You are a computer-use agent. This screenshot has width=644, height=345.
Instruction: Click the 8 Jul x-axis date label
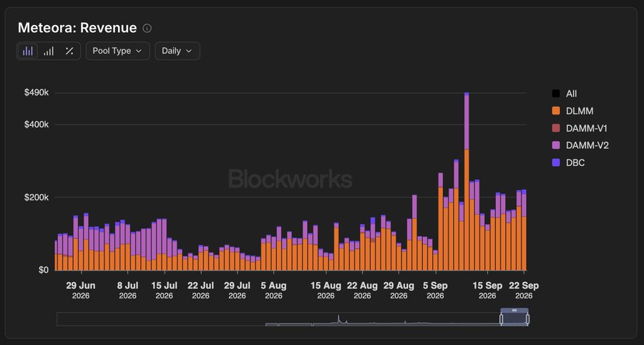click(128, 290)
